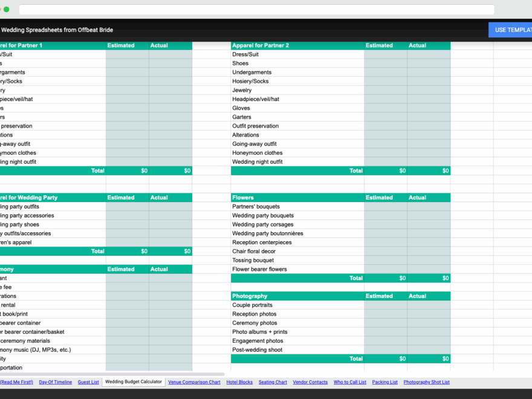
Task: Click the Estimated header in the Flowers section
Action: pos(379,197)
